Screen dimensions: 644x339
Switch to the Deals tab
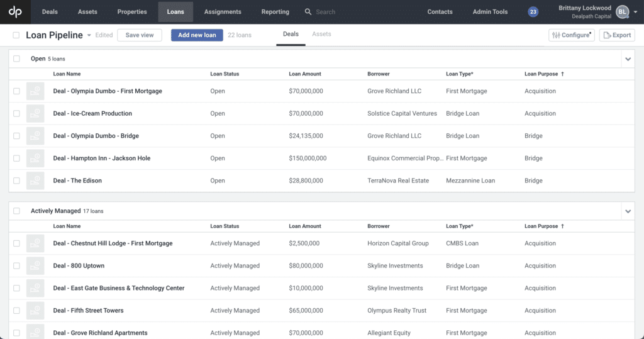[x=291, y=35]
